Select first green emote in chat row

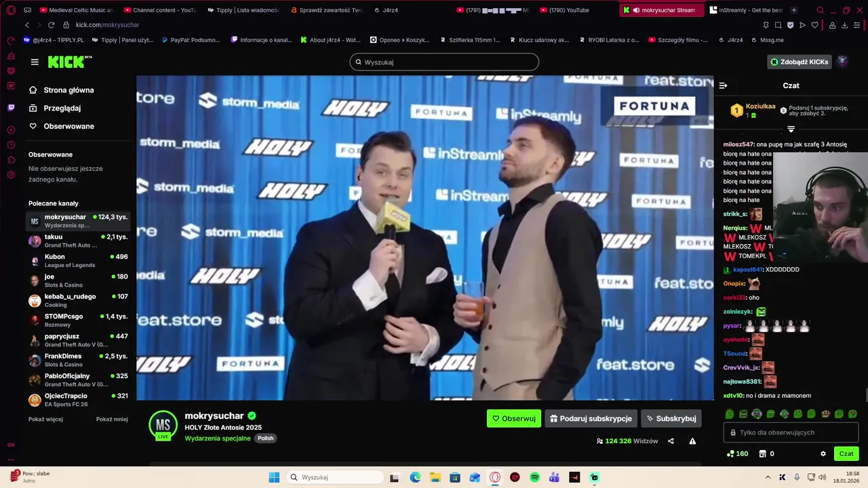click(730, 414)
